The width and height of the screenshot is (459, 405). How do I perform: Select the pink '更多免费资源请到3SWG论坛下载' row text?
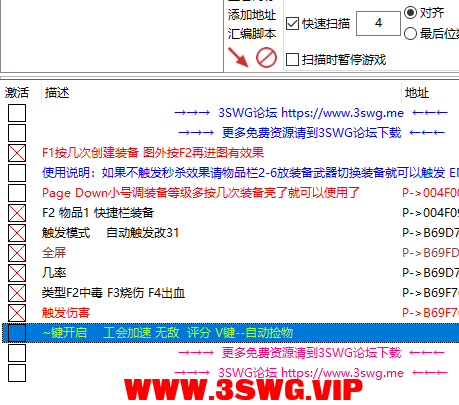[311, 353]
